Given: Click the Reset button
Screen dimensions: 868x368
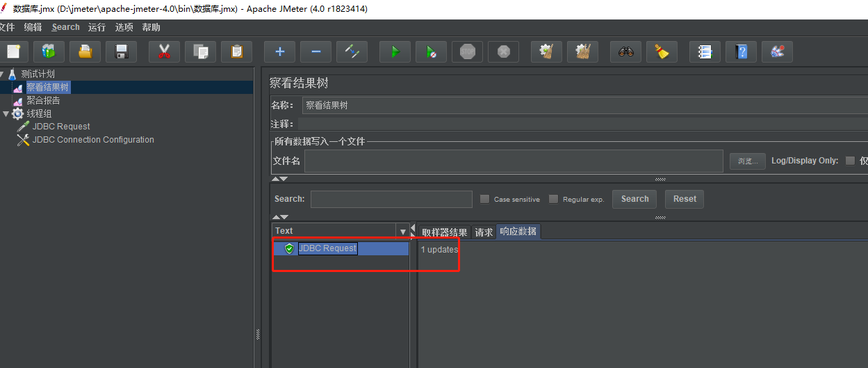Looking at the screenshot, I should click(x=685, y=199).
